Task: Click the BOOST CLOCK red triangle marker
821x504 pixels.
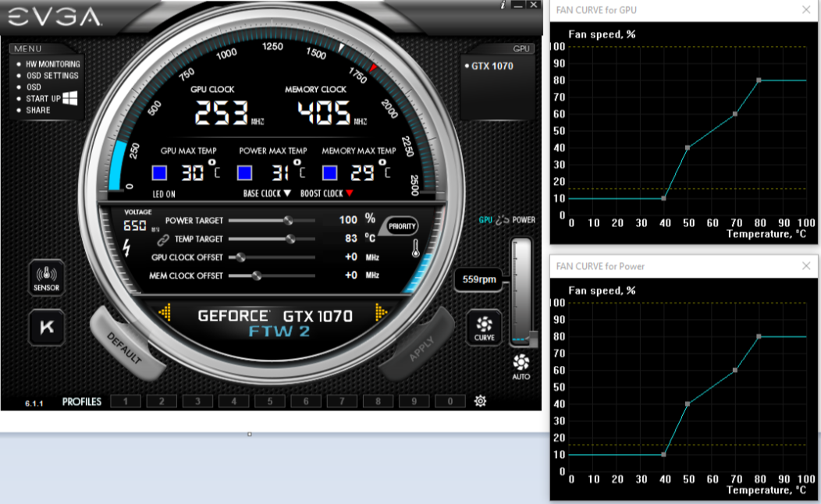Action: 350,193
